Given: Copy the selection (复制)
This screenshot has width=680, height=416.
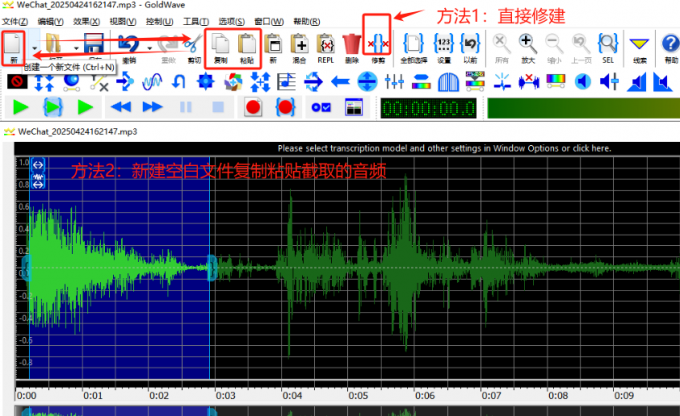Looking at the screenshot, I should coord(221,48).
